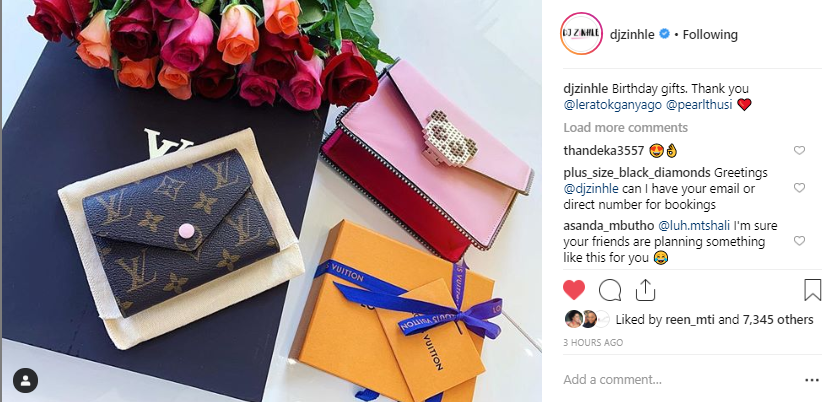Open the @pearlthusi mention link

699,104
